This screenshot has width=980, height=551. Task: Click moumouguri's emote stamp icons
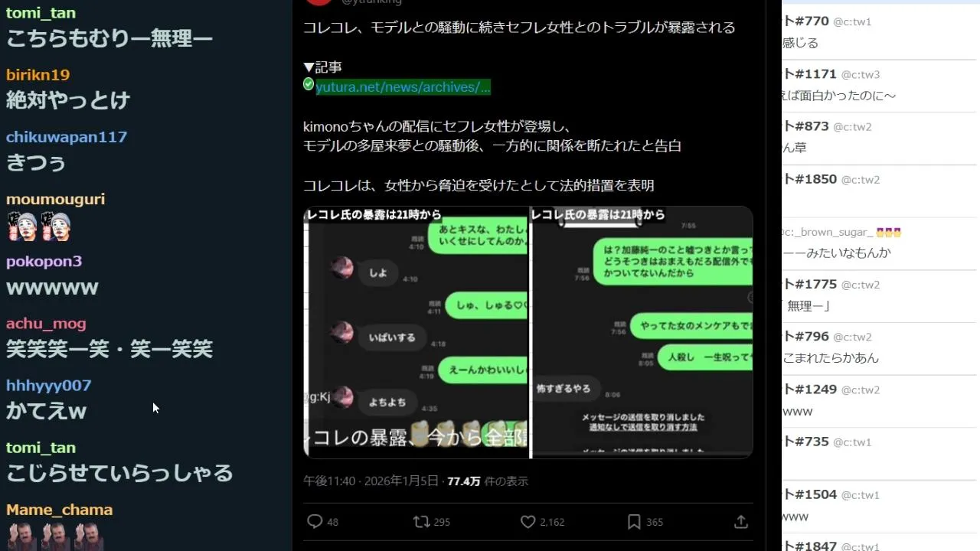pos(39,227)
